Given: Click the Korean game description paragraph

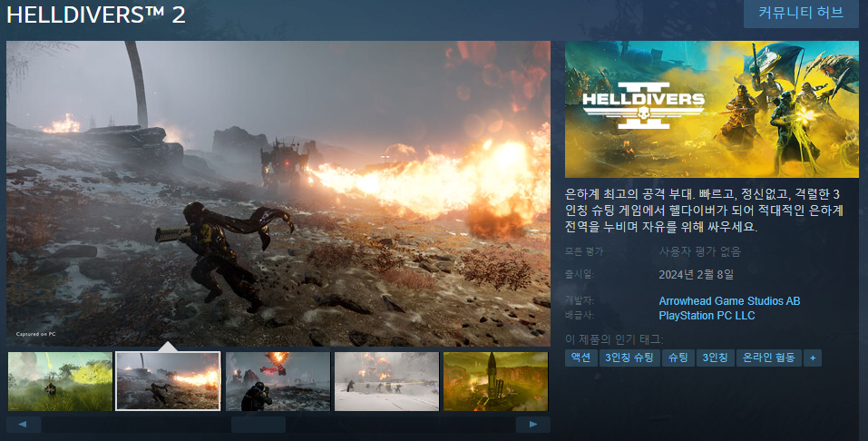Looking at the screenshot, I should [704, 211].
